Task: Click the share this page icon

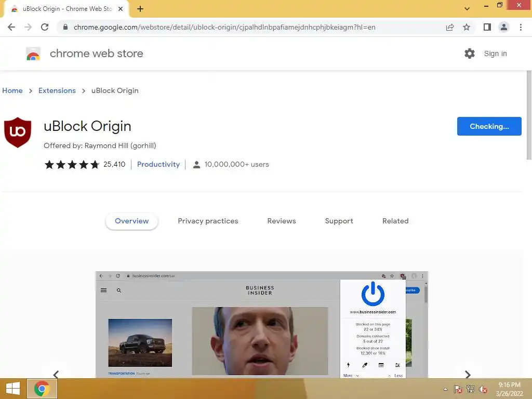Action: pos(450,27)
